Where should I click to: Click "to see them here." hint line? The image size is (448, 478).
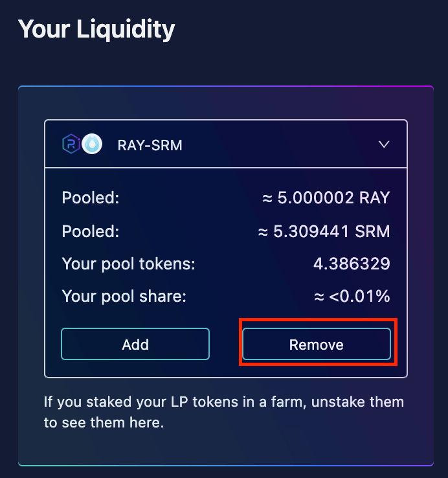104,422
